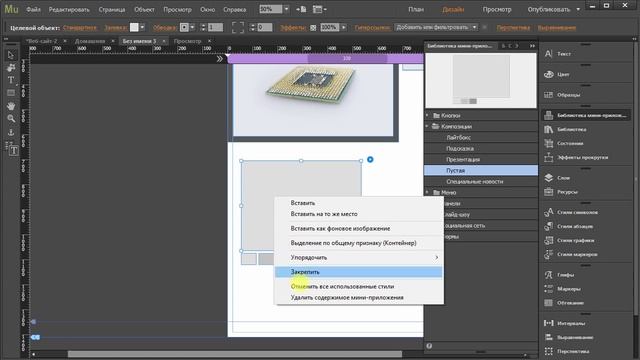Viewport: 640px width, 360px height.
Task: Select Пустая composition in library
Action: [481, 171]
